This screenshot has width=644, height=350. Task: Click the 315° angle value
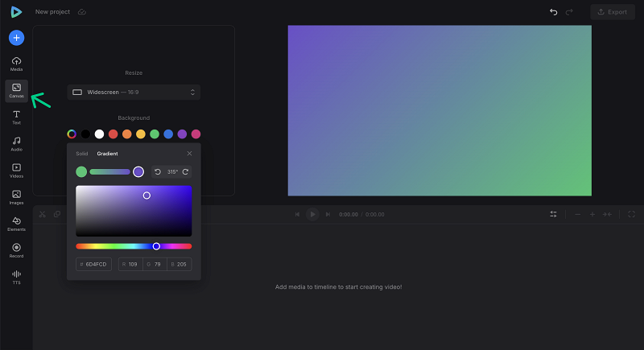[x=172, y=172]
